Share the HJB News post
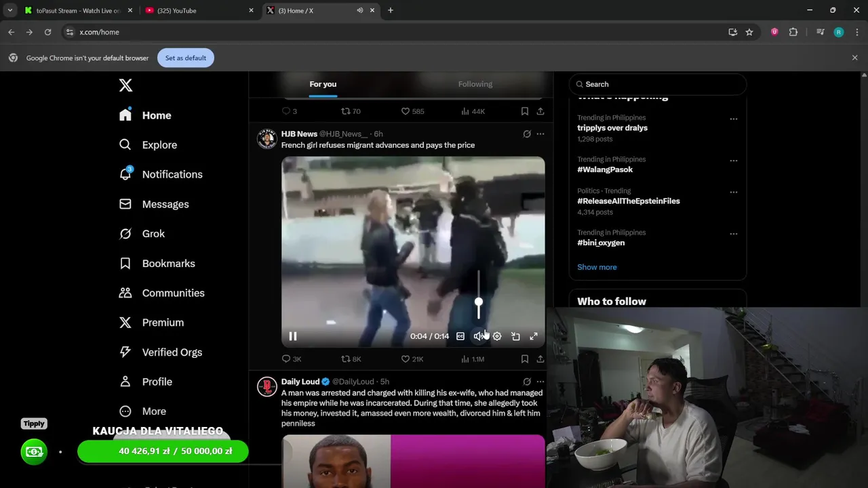 tap(540, 359)
